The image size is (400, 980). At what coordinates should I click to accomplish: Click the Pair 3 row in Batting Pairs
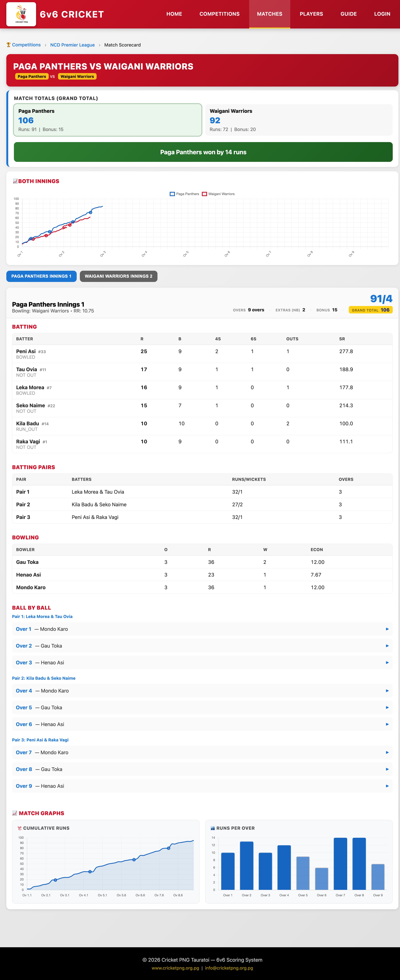click(202, 517)
